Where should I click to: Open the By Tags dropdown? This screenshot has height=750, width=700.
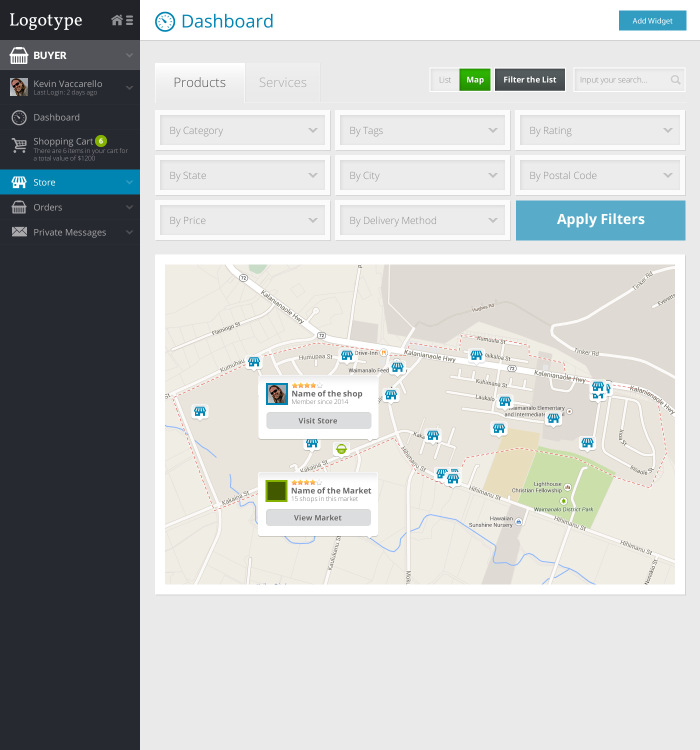coord(422,130)
